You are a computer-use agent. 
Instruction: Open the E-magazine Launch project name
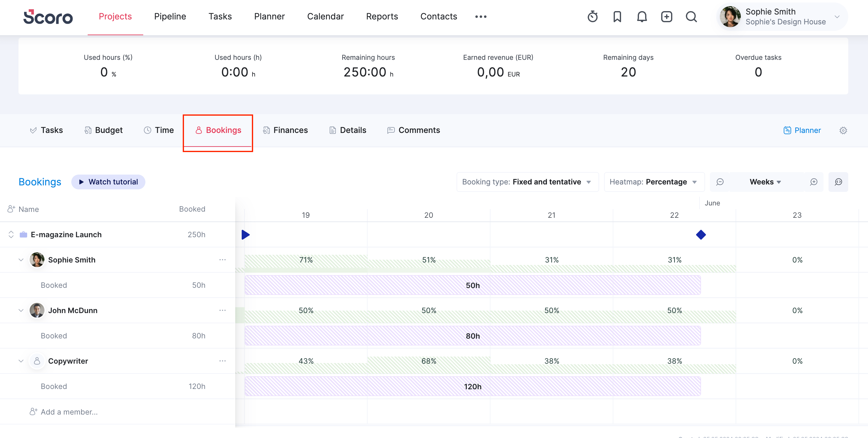point(66,235)
